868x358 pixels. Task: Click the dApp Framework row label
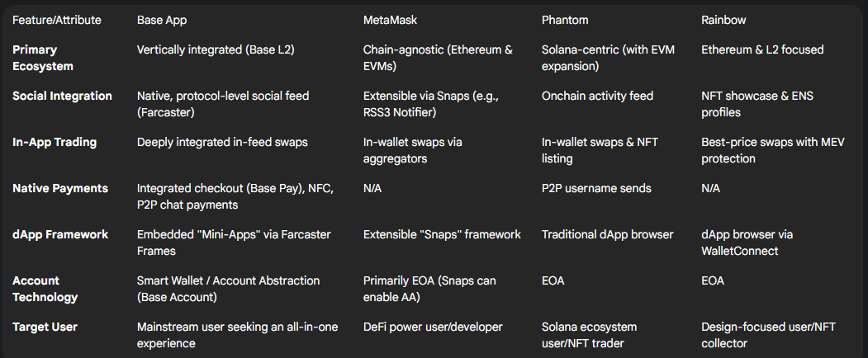[59, 234]
